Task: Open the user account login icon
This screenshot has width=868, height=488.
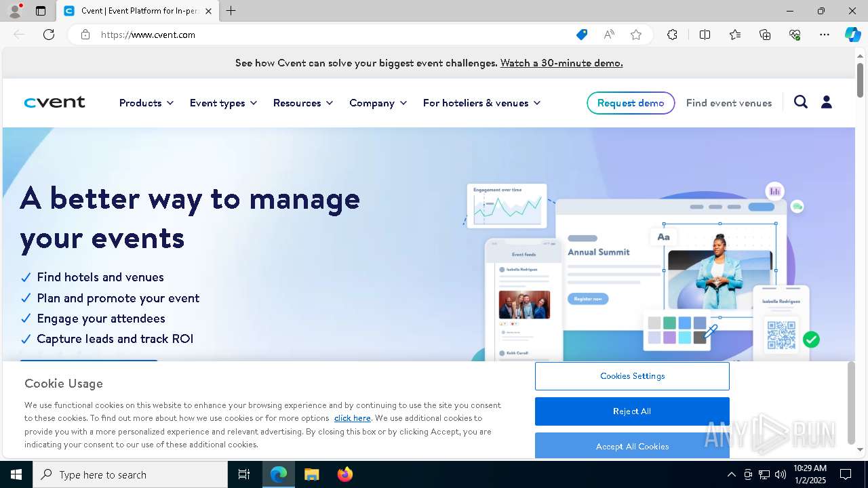Action: [x=826, y=102]
